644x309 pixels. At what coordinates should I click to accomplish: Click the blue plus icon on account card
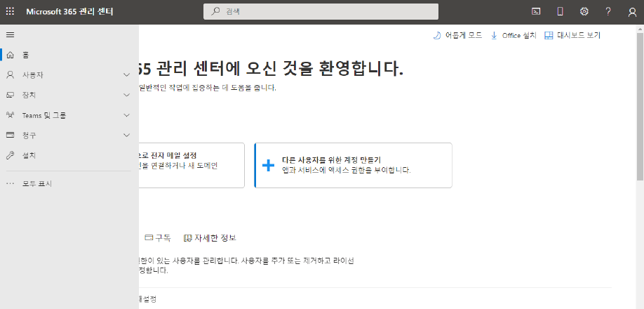pyautogui.click(x=268, y=166)
